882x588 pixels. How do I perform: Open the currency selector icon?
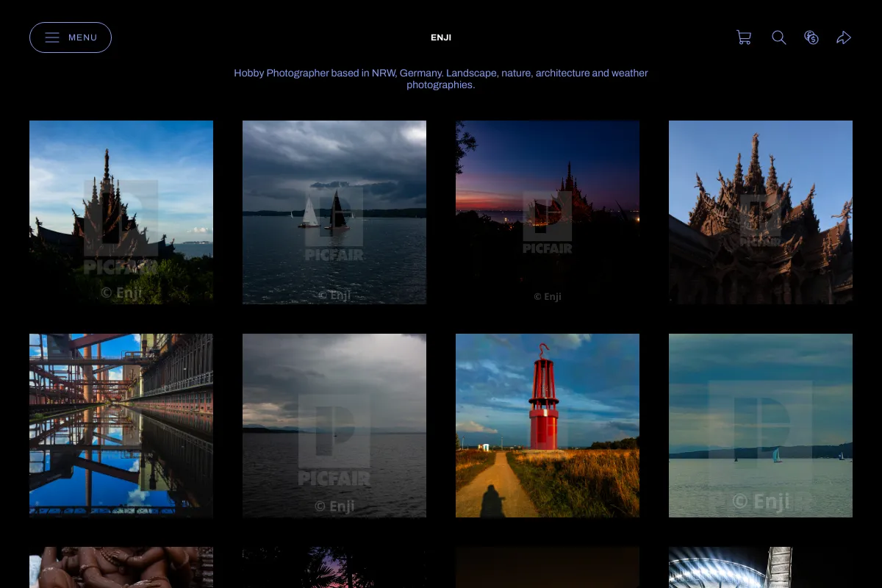tap(811, 37)
